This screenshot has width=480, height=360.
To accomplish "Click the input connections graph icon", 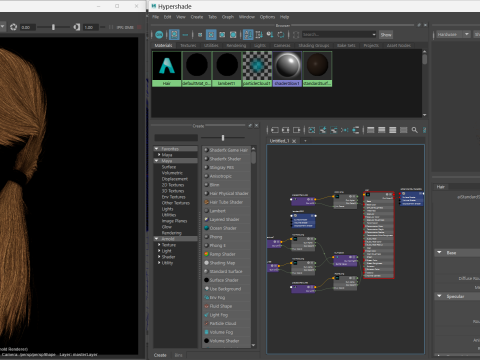I will (x=274, y=130).
